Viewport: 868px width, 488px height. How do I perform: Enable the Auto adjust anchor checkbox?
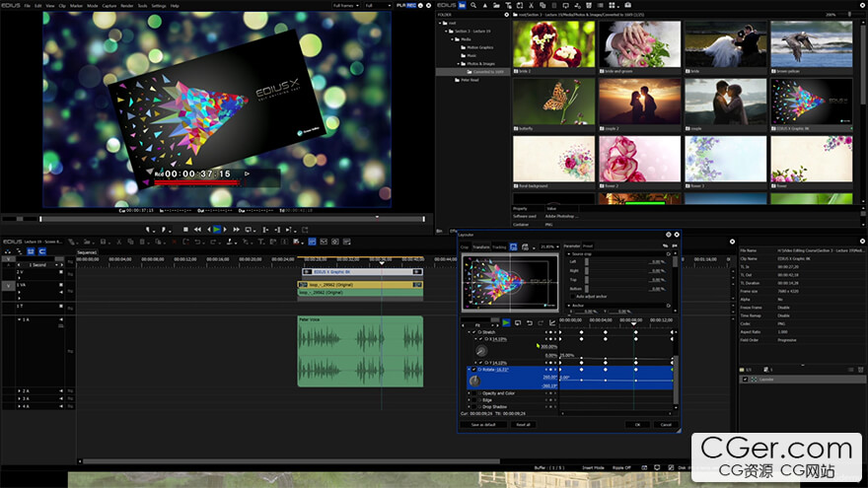[573, 297]
